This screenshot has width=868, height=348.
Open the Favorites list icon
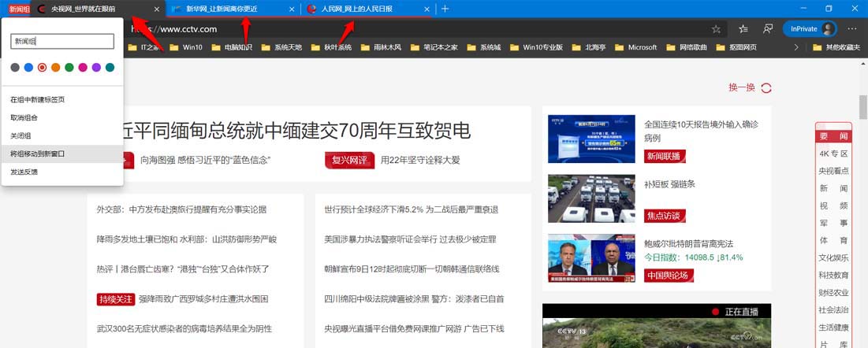[743, 29]
